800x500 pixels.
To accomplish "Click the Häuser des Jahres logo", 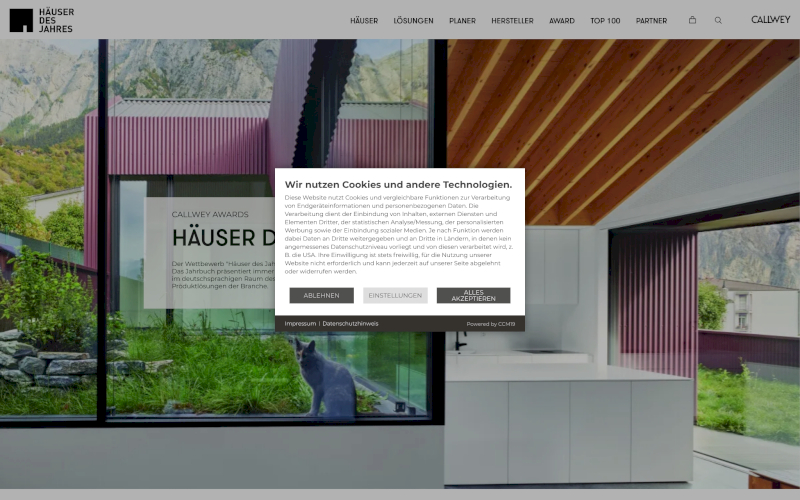I will click(x=41, y=20).
